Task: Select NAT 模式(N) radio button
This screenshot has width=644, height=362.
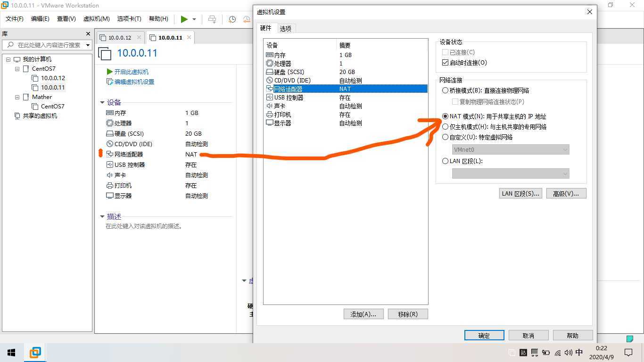Action: pos(445,116)
